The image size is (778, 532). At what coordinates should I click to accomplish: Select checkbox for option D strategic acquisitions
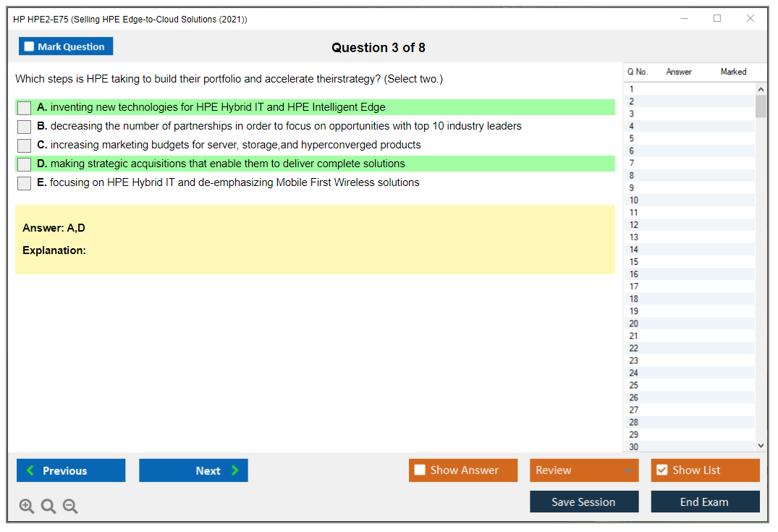click(25, 164)
